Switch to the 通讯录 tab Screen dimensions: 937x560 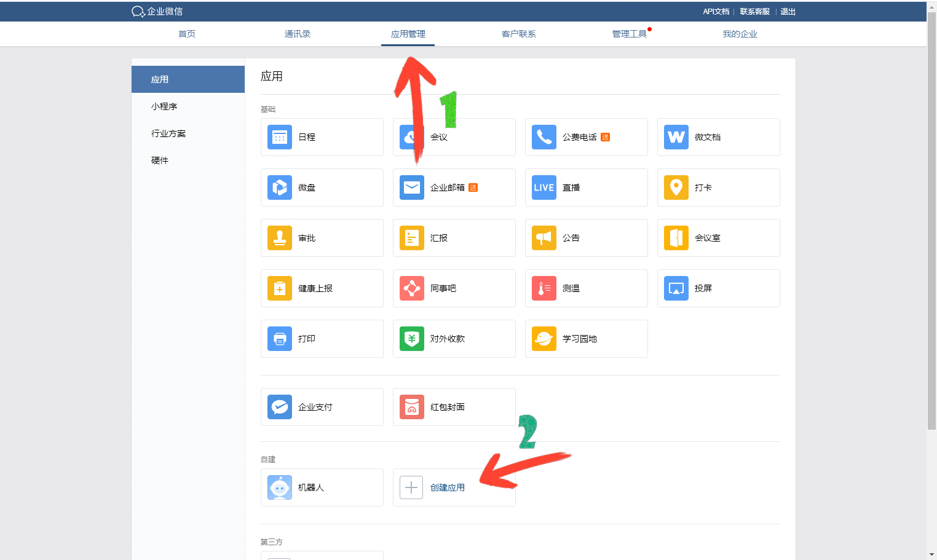click(298, 34)
